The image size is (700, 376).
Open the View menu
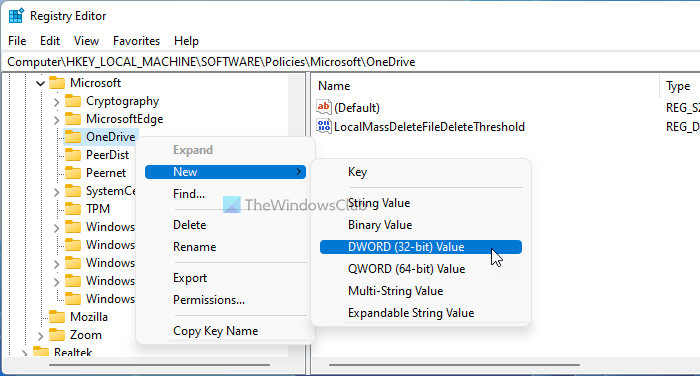coord(86,41)
